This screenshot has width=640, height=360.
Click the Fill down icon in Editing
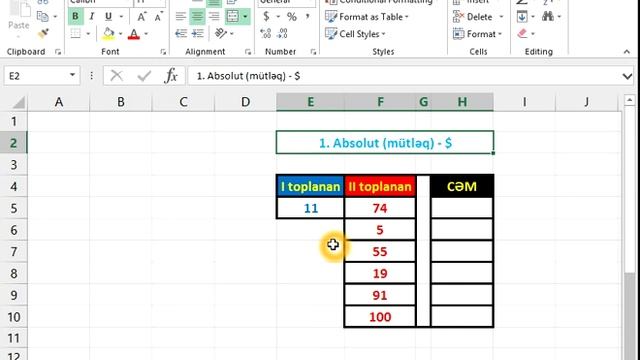tap(522, 17)
